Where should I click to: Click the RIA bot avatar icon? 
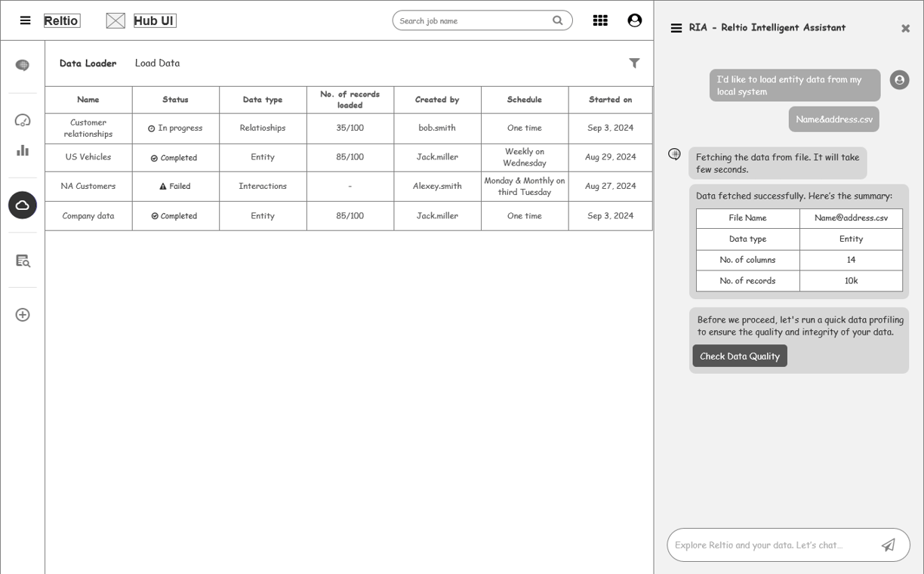[x=675, y=154]
